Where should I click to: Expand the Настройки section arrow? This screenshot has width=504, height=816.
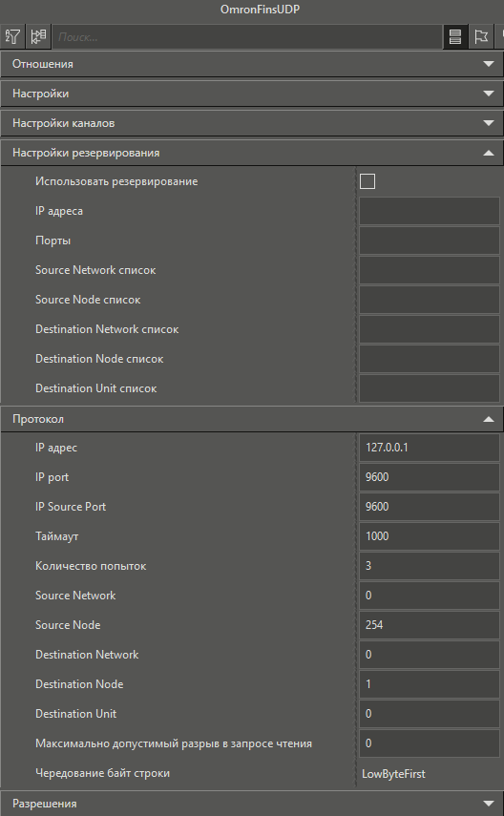[489, 94]
